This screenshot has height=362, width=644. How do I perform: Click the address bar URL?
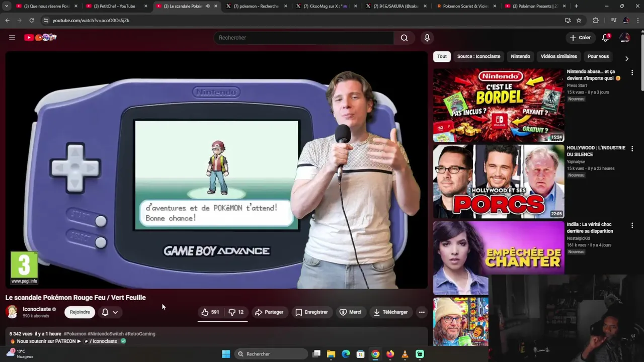[91, 20]
